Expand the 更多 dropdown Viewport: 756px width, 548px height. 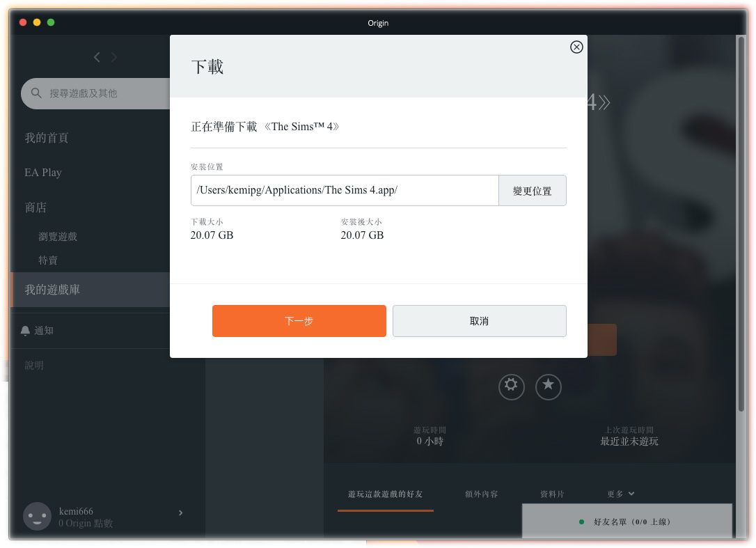[x=620, y=494]
